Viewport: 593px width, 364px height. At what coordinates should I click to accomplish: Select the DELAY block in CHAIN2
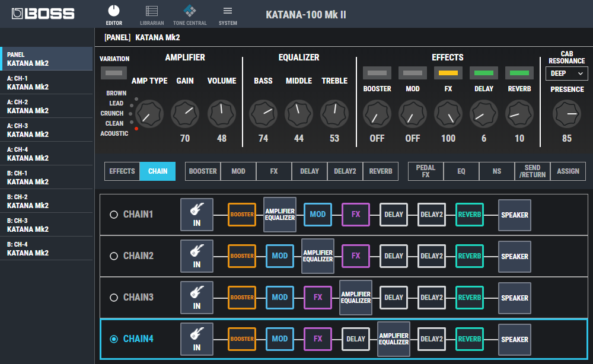pyautogui.click(x=394, y=256)
